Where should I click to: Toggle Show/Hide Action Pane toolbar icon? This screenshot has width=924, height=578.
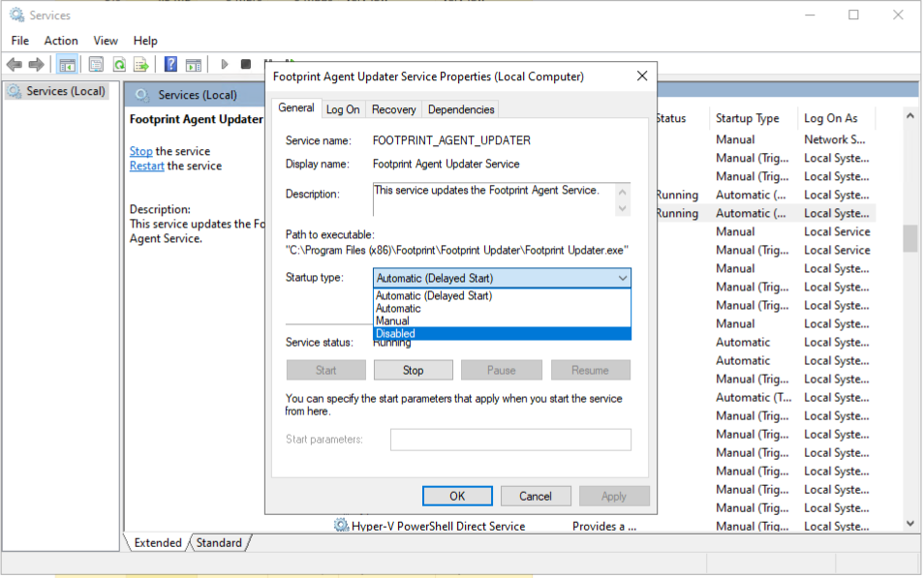point(194,64)
